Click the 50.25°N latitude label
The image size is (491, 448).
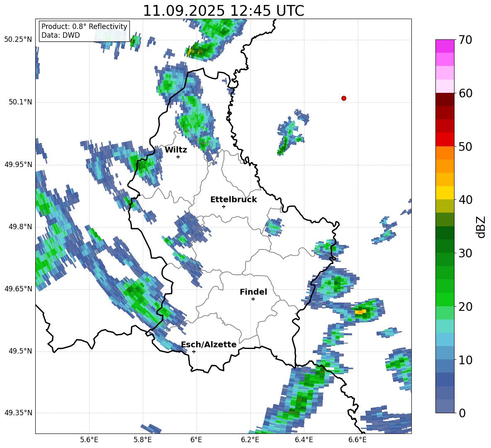18,39
